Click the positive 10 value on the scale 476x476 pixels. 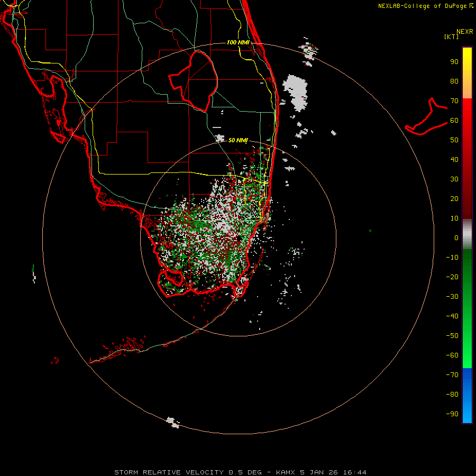point(454,218)
